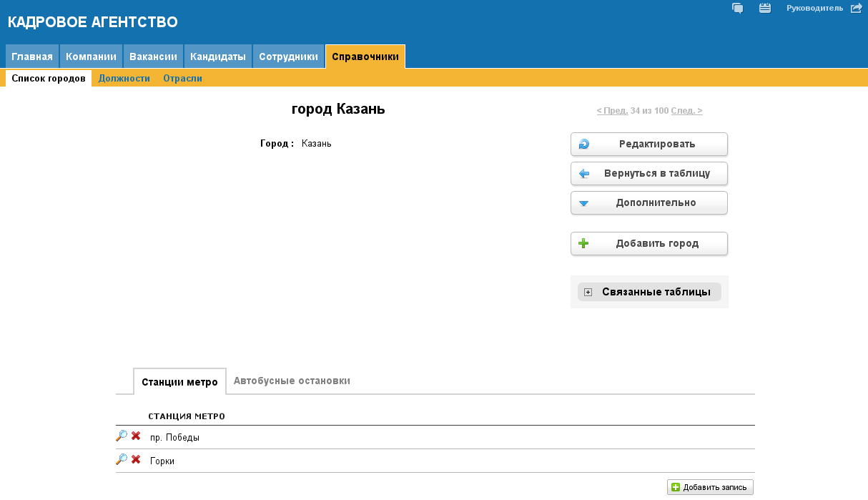View details of Горки station
Screen dimensions: 868x500
coord(122,460)
